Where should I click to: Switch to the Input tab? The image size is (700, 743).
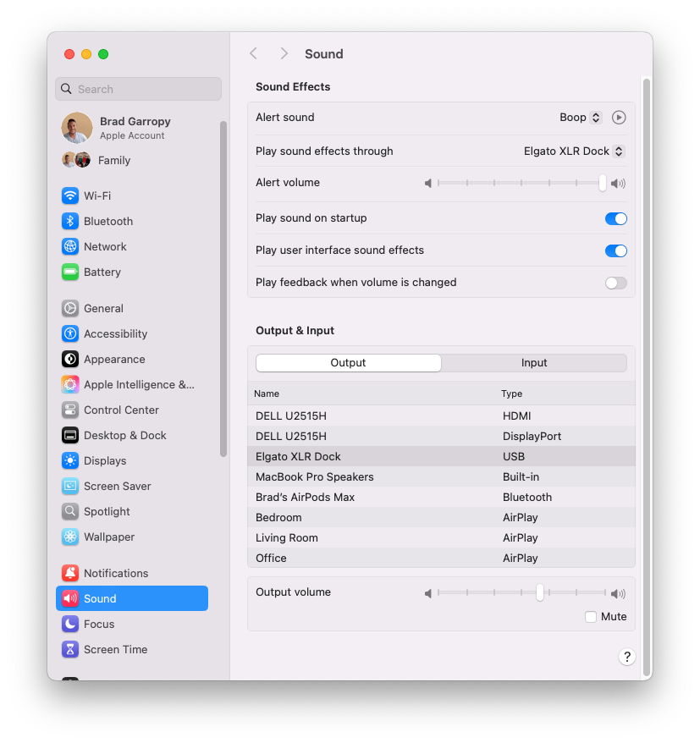point(534,363)
